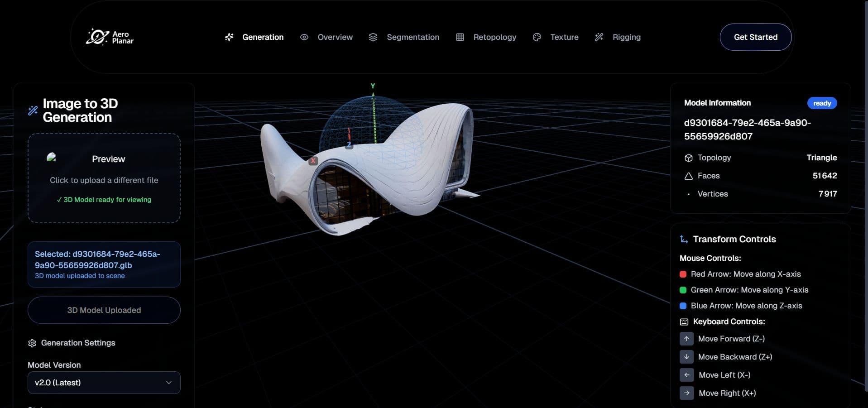This screenshot has width=868, height=408.
Task: Open the Model Version dropdown
Action: point(104,383)
